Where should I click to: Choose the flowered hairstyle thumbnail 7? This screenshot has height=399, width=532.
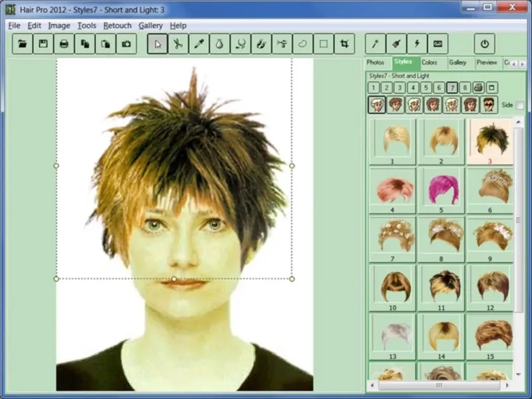click(392, 239)
